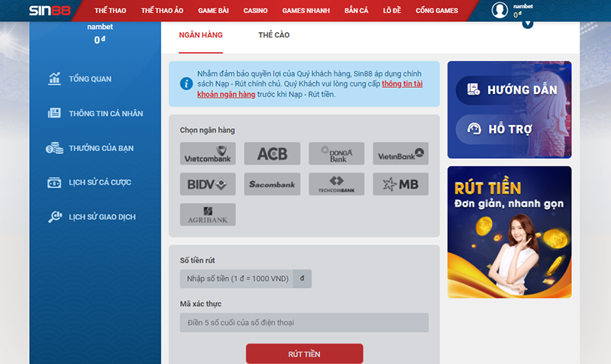Screen dimensions: 611x364
Task: Click the blue info icon in the notice
Action: coord(186,83)
